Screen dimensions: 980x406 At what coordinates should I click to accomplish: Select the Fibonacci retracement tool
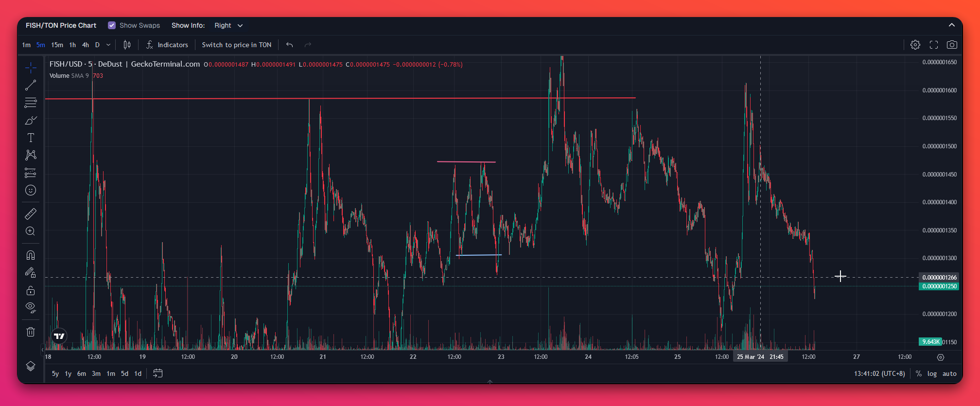click(x=31, y=103)
